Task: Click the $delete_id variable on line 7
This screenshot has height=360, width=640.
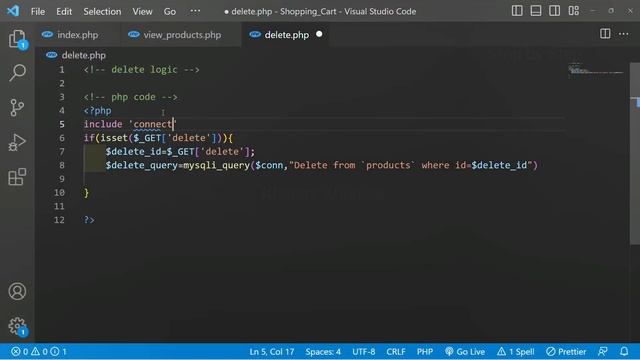Action: [x=133, y=152]
